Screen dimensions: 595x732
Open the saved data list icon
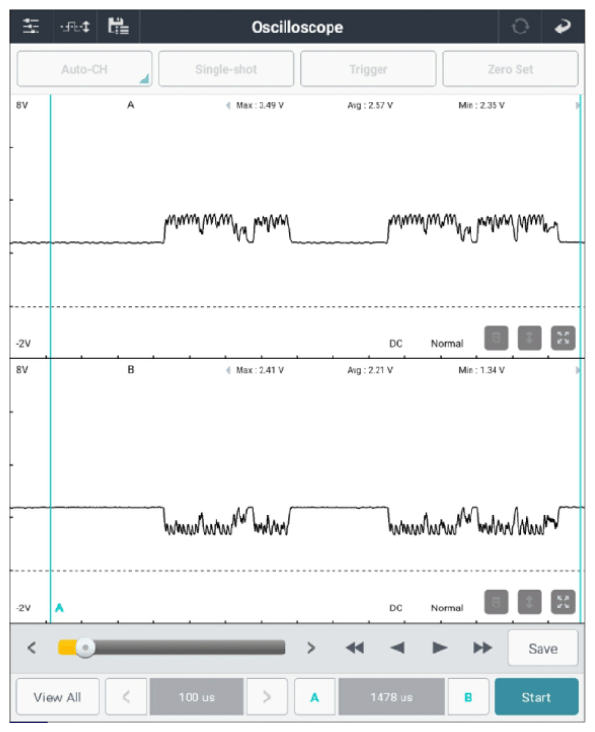point(118,26)
